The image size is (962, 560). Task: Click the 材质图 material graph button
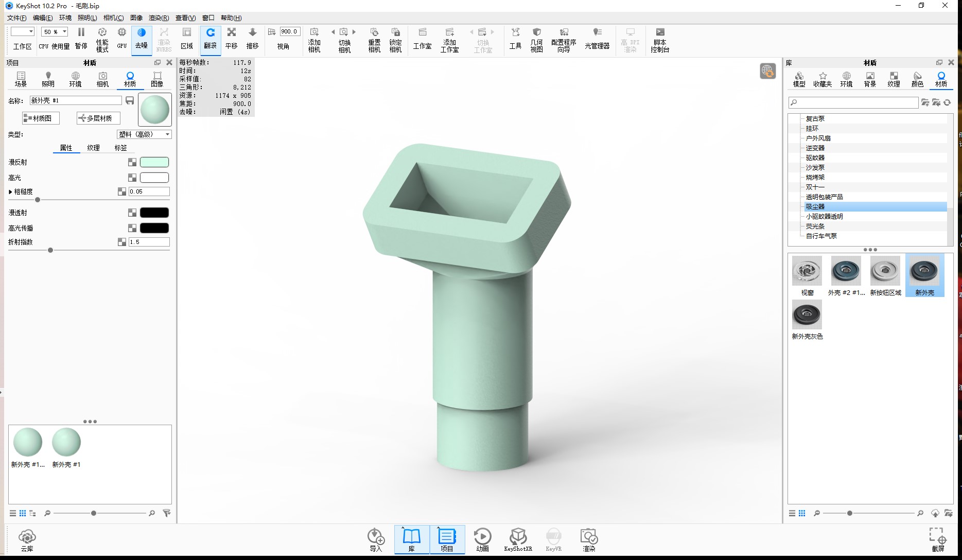pos(41,118)
